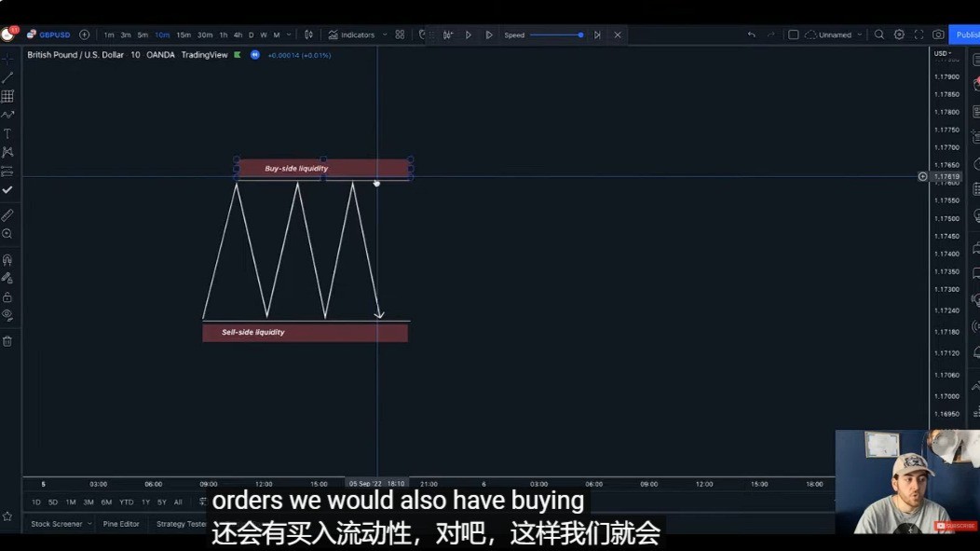
Task: Toggle the lock all drawings icon
Action: [x=7, y=296]
